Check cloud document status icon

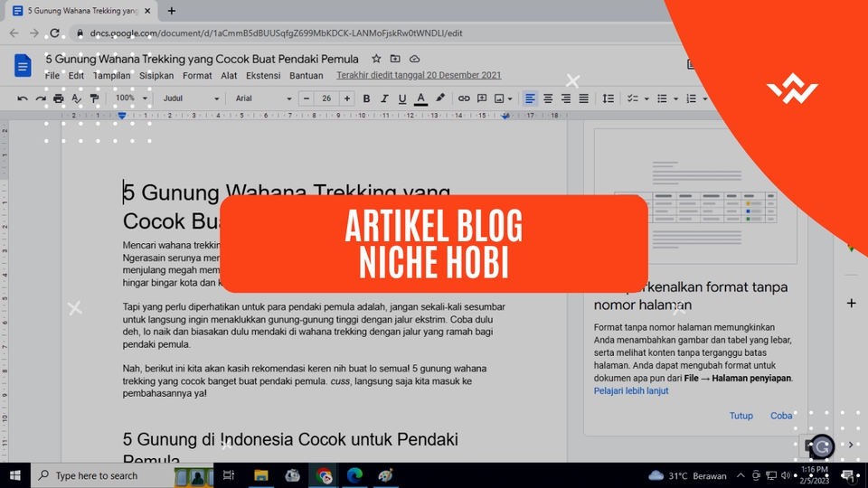coord(414,59)
